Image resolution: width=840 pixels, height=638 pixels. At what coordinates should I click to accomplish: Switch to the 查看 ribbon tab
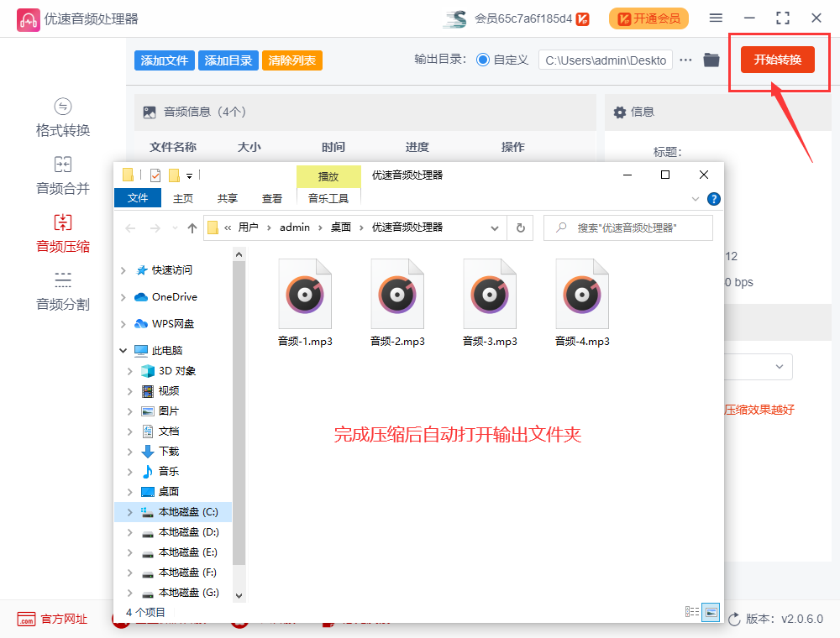click(272, 198)
